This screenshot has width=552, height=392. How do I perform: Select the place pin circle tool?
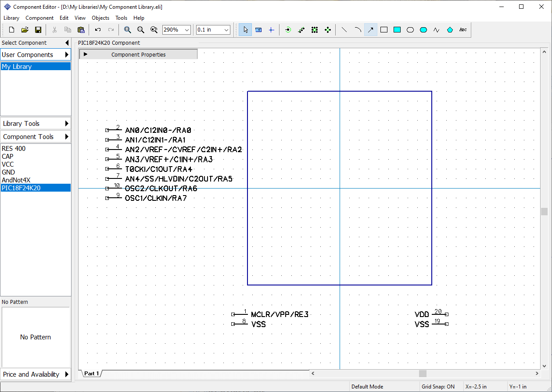(328, 30)
